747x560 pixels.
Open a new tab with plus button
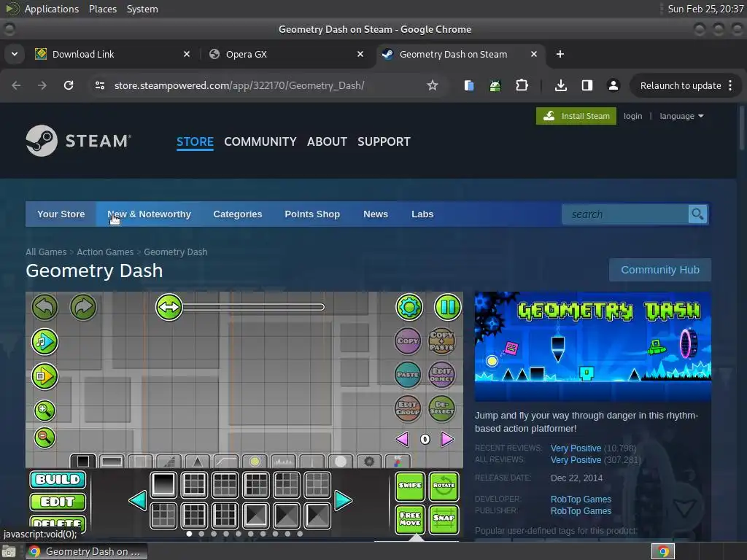coord(560,54)
